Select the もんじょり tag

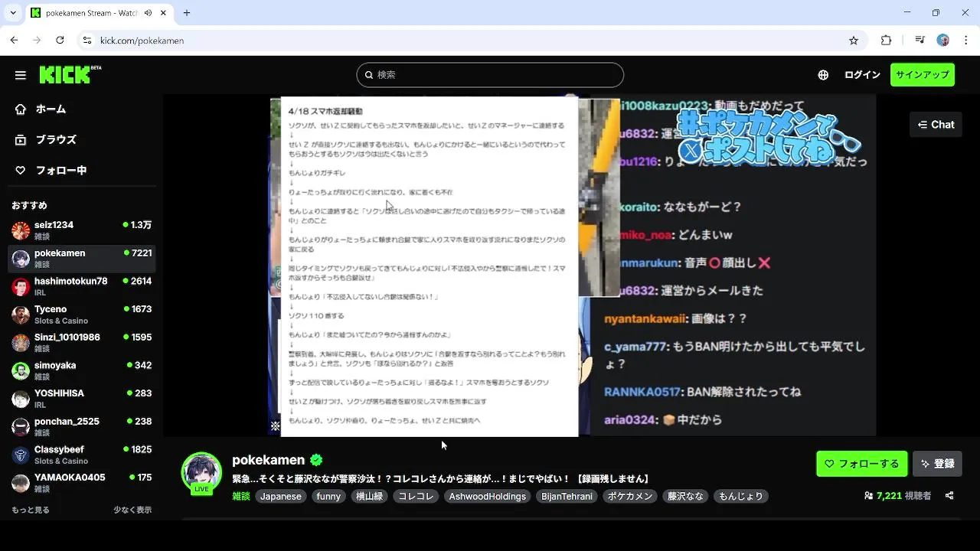tap(740, 497)
